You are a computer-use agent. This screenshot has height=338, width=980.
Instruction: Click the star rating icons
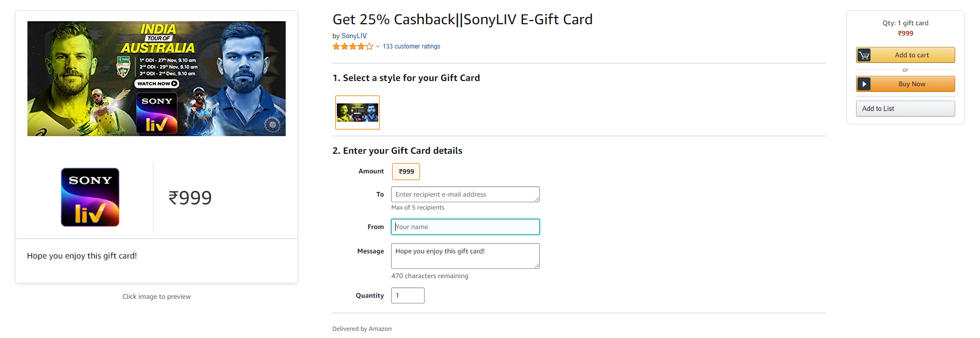click(353, 46)
